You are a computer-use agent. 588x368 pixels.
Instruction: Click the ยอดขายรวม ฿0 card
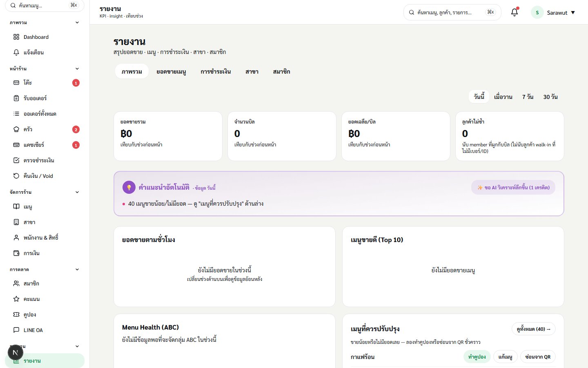tap(168, 136)
